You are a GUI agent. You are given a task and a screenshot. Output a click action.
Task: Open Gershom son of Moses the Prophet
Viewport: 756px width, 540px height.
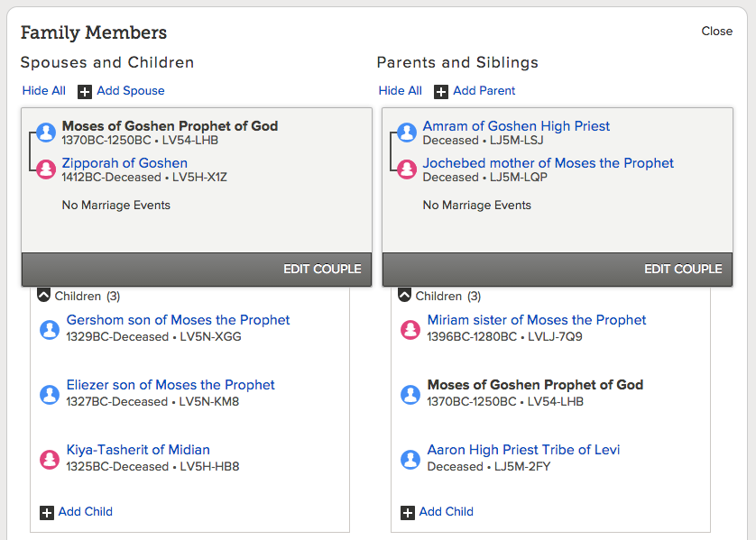pos(178,320)
